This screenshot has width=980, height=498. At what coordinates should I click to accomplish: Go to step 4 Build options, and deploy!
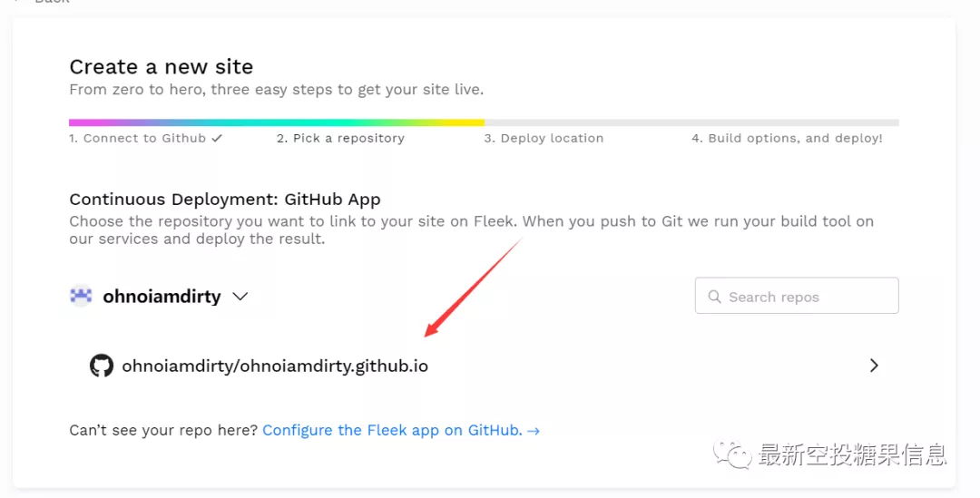pyautogui.click(x=787, y=138)
